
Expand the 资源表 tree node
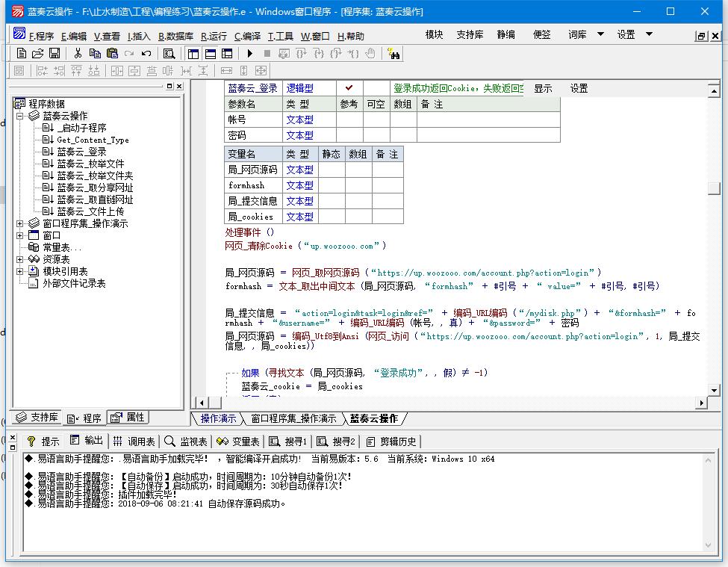[19, 259]
